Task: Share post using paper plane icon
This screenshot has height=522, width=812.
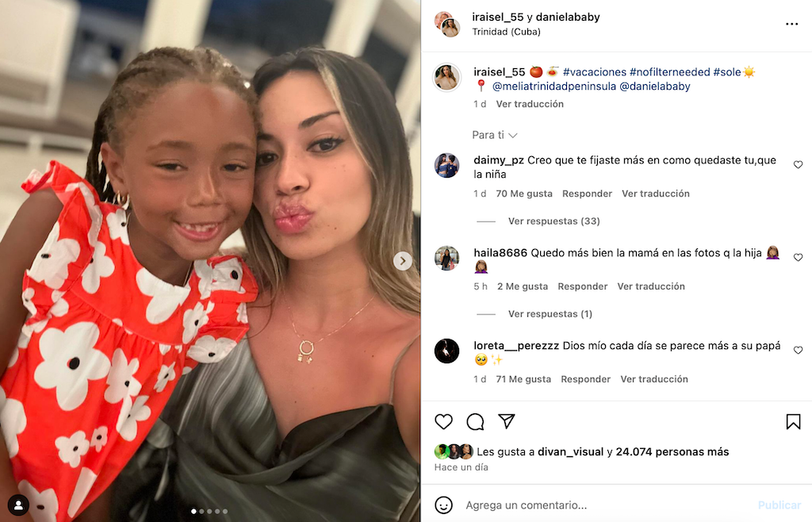Action: click(x=506, y=421)
